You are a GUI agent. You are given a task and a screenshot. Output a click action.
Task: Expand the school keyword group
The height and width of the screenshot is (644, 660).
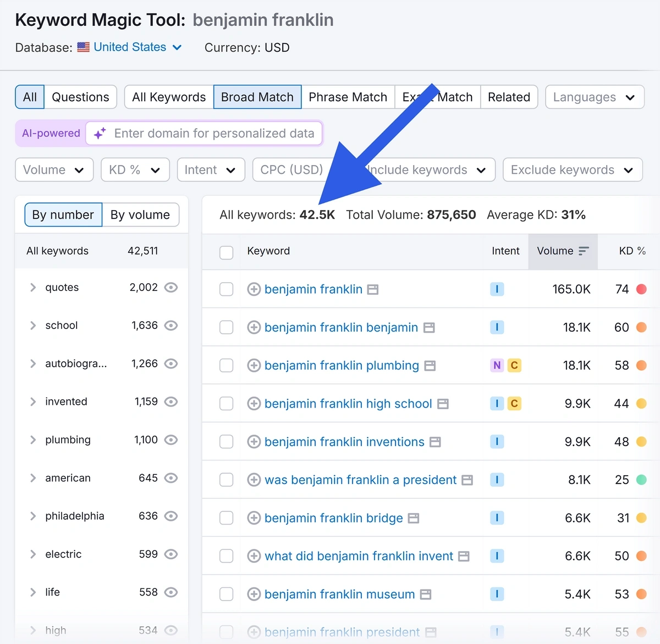pyautogui.click(x=33, y=326)
